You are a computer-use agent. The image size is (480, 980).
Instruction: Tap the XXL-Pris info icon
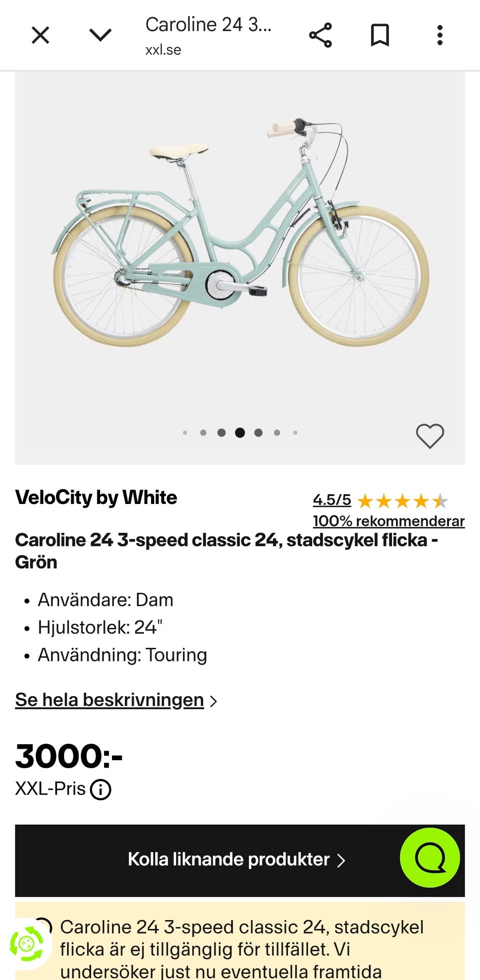100,790
